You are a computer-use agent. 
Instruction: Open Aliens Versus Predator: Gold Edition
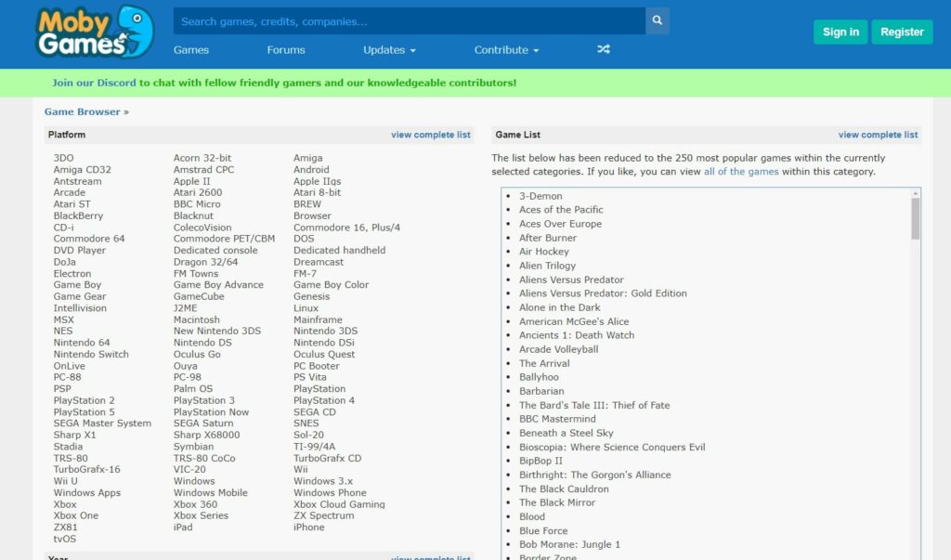tap(603, 293)
